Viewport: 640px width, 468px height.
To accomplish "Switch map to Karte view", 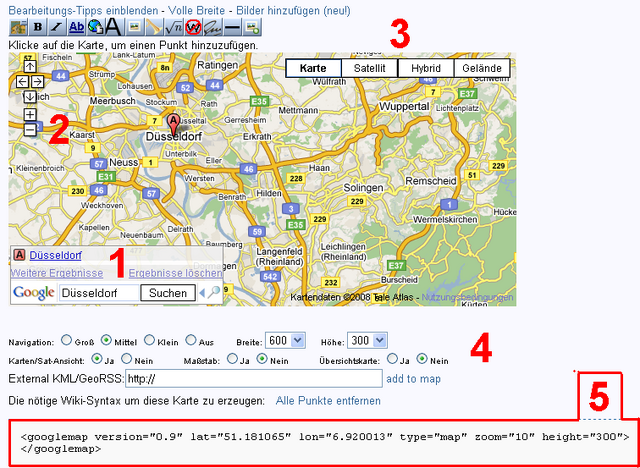I will pos(313,68).
